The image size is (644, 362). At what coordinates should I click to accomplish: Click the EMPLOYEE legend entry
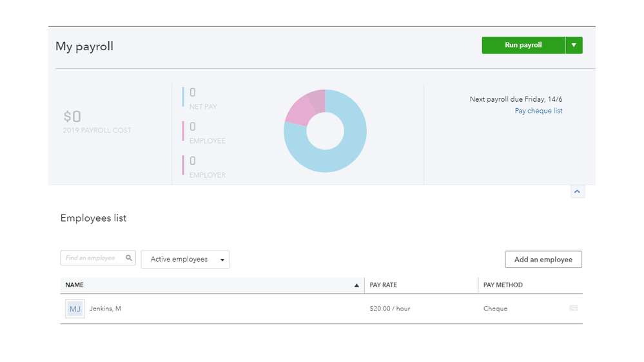[x=204, y=133]
